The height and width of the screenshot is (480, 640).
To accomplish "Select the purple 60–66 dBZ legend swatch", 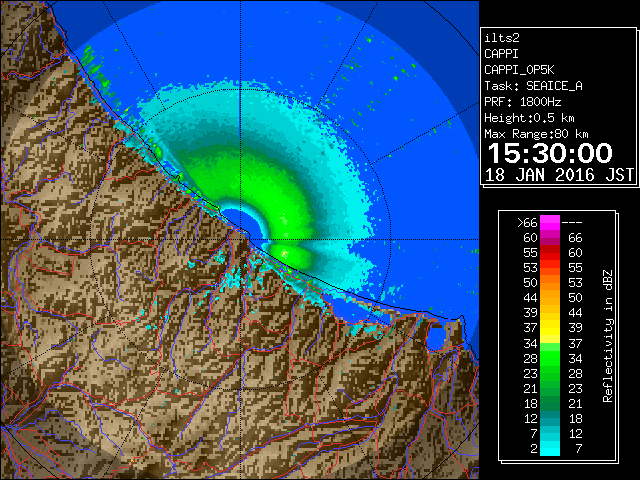I will tap(550, 238).
